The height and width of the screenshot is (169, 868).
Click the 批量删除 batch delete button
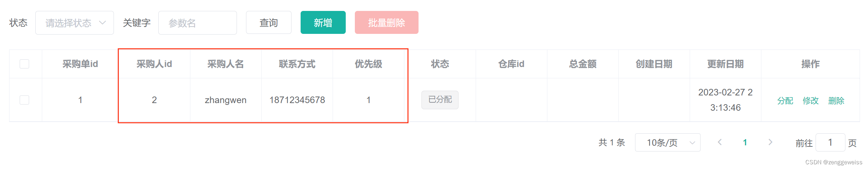coord(387,23)
